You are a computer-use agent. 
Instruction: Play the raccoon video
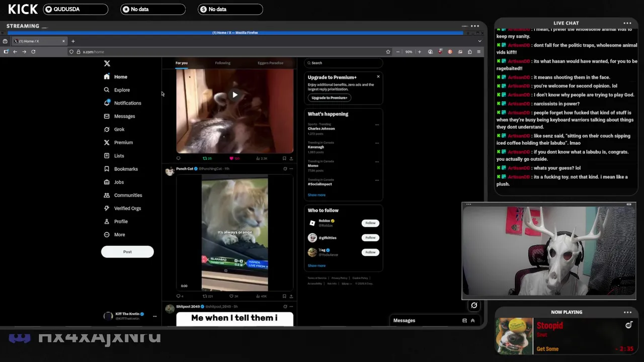point(235,95)
